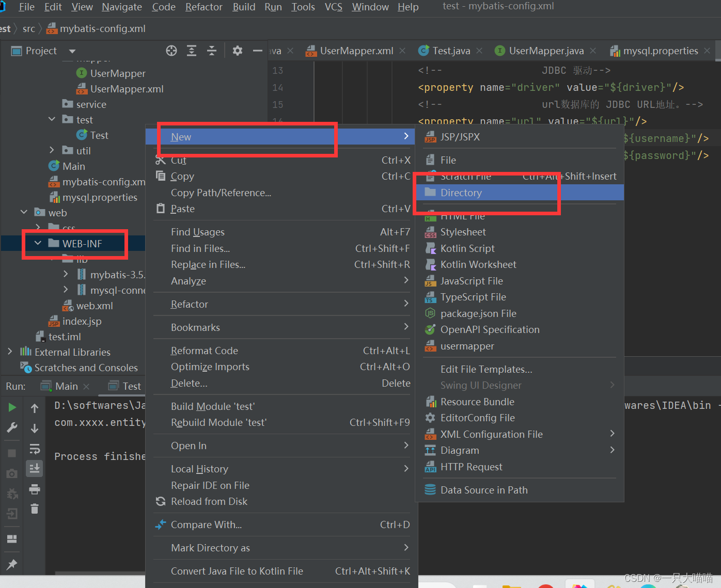Screen dimensions: 721x588
Task: Click the stop square icon in Run panel
Action: pos(12,453)
